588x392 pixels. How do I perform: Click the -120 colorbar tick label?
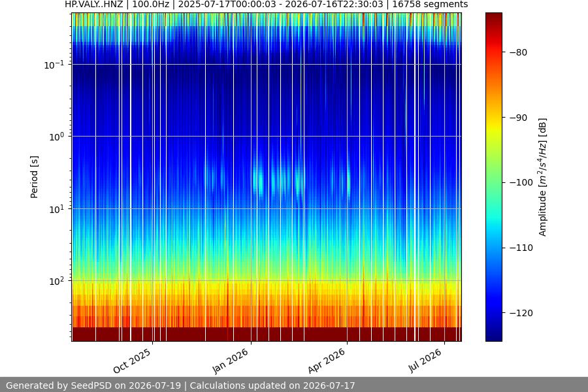click(x=521, y=312)
